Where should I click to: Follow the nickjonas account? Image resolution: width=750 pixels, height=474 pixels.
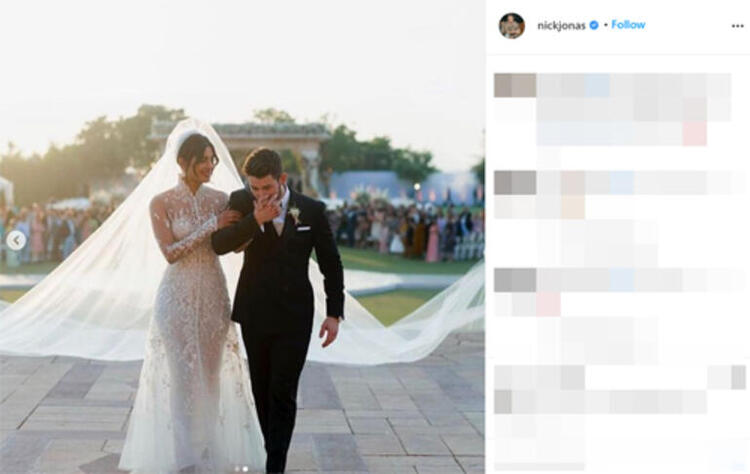[x=628, y=25]
